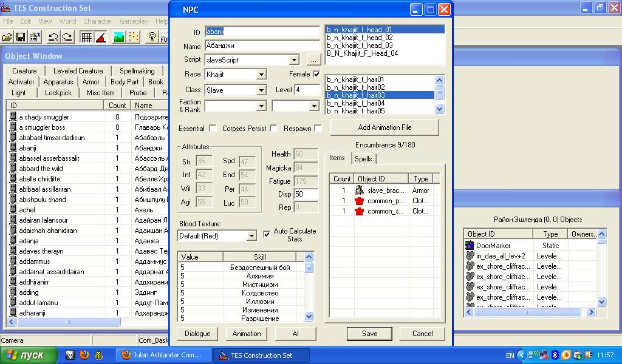622x364 pixels.
Task: Select the Leveled Creature tab in Object Window
Action: [x=78, y=70]
